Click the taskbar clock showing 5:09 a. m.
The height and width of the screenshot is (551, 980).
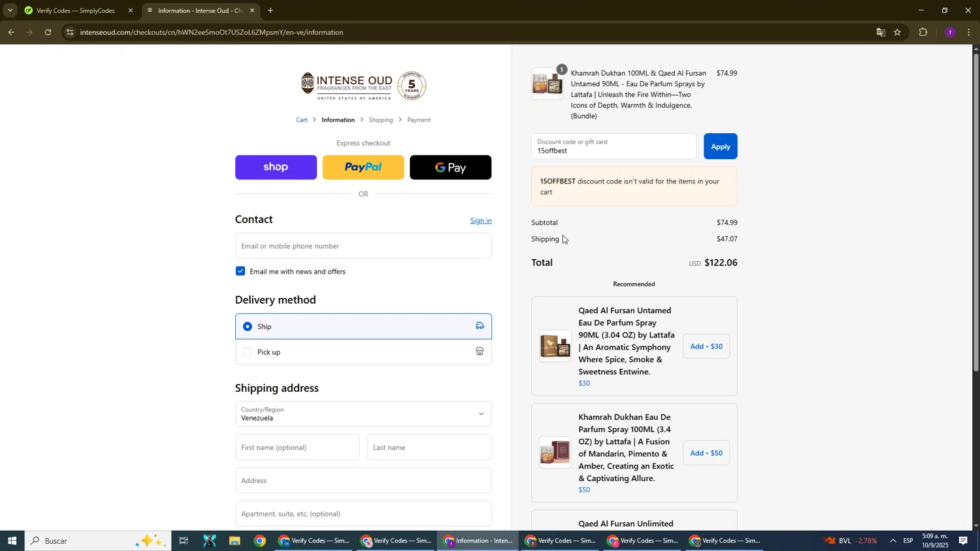(x=935, y=541)
